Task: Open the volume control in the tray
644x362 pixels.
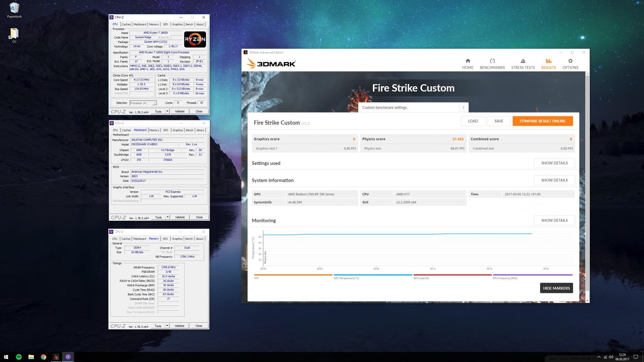Action: point(611,357)
